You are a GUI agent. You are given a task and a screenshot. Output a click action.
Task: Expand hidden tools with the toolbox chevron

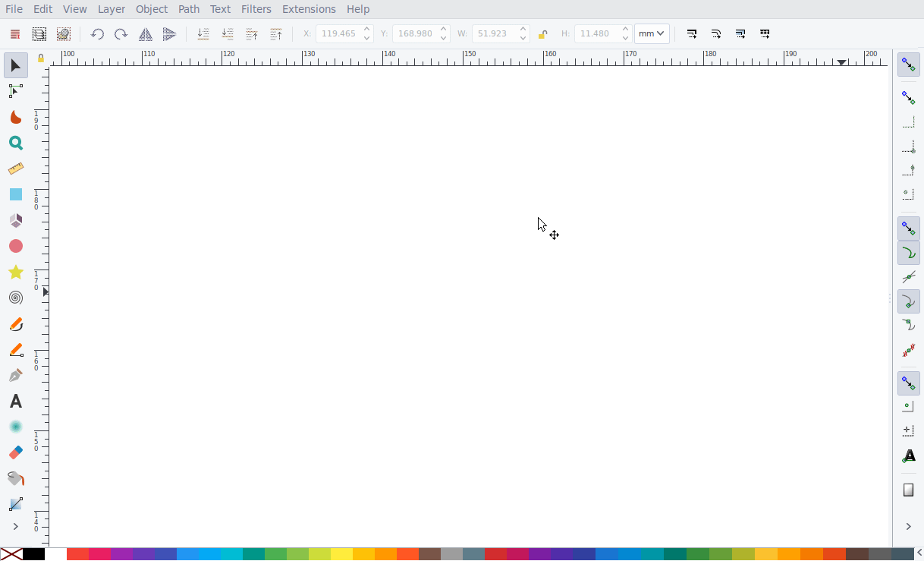pos(15,526)
